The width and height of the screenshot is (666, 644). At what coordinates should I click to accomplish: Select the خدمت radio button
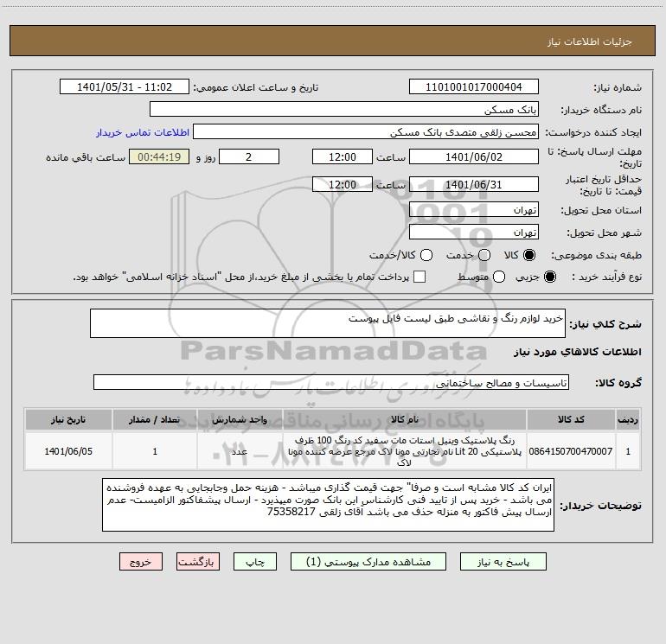point(483,255)
